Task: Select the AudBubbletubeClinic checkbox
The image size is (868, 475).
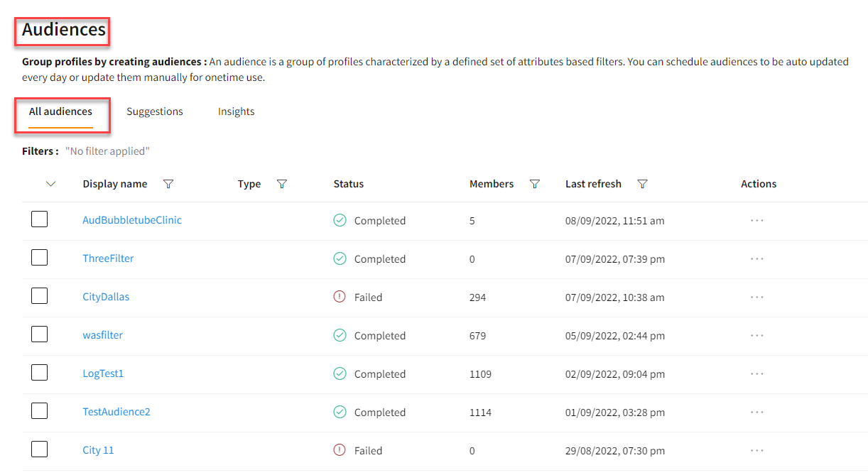Action: pyautogui.click(x=40, y=219)
